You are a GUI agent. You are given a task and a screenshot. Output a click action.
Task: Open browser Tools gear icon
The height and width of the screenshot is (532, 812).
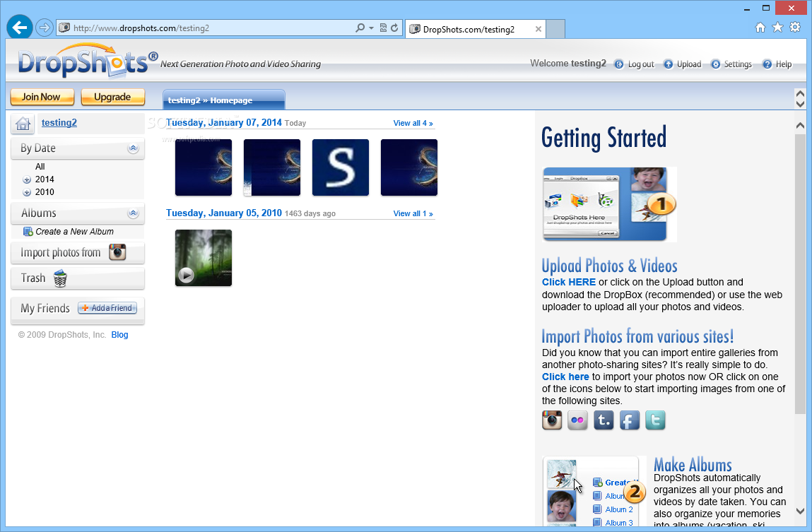(795, 28)
